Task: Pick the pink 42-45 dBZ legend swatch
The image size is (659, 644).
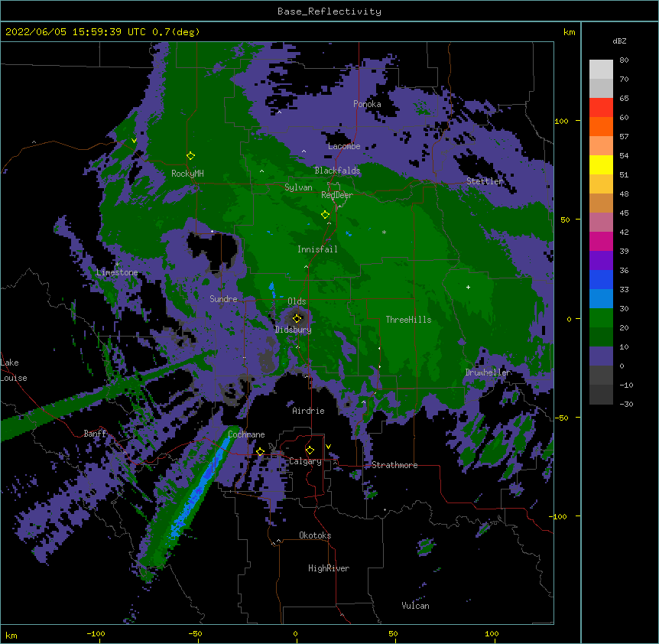Action: [x=601, y=223]
